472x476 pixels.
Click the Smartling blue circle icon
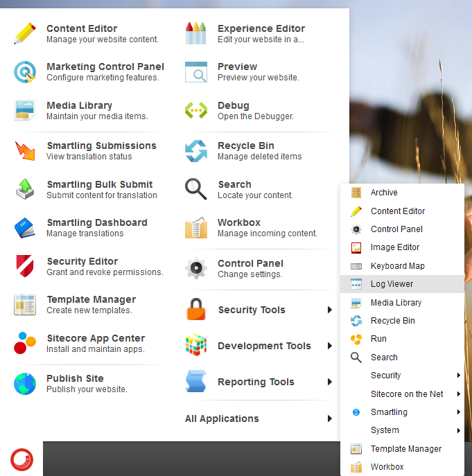coord(356,412)
